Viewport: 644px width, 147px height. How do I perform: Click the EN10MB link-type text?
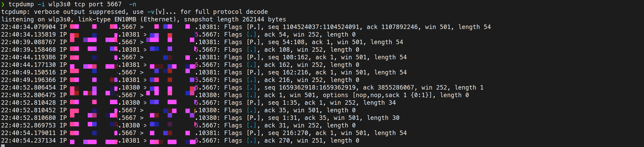coord(125,20)
